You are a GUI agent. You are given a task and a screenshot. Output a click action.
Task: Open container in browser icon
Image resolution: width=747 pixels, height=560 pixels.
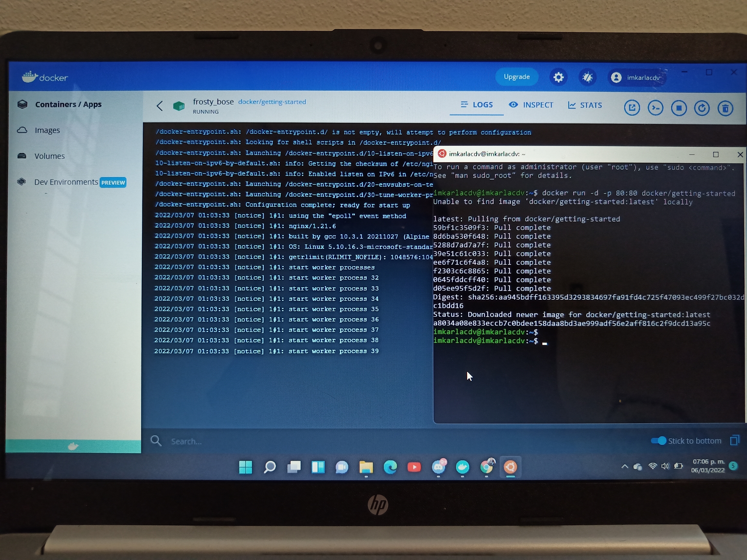coord(632,108)
